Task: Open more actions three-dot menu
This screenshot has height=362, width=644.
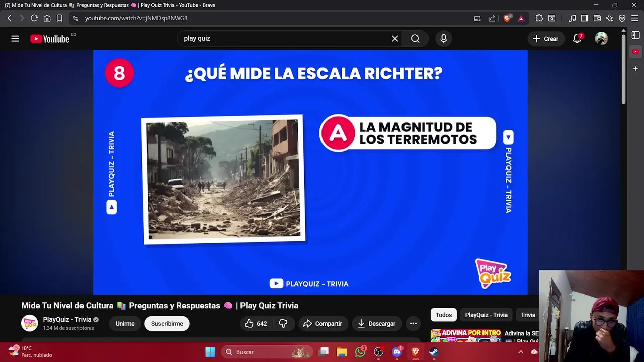Action: pyautogui.click(x=413, y=324)
